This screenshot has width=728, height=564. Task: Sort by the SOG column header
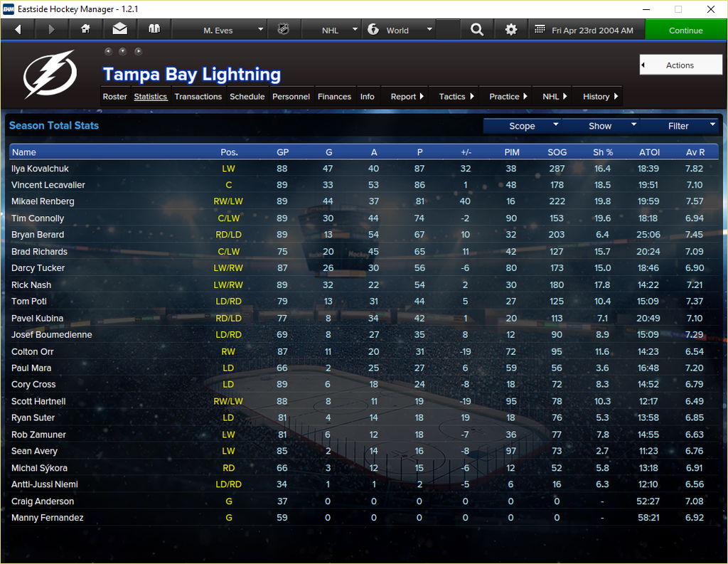pyautogui.click(x=557, y=152)
